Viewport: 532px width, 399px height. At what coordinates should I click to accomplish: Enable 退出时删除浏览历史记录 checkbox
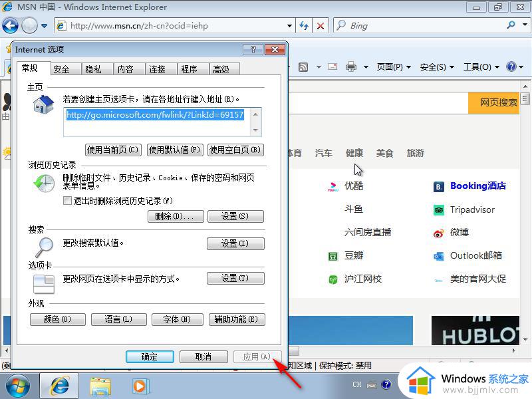tap(67, 201)
